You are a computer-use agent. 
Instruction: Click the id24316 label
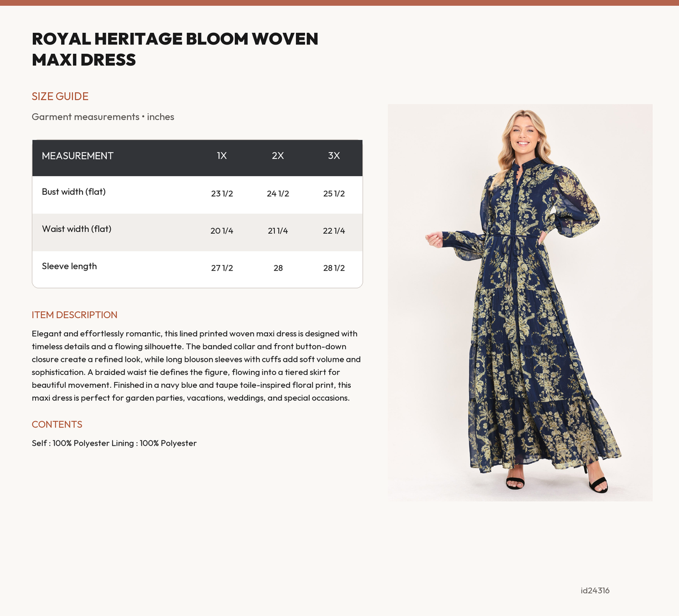click(595, 591)
